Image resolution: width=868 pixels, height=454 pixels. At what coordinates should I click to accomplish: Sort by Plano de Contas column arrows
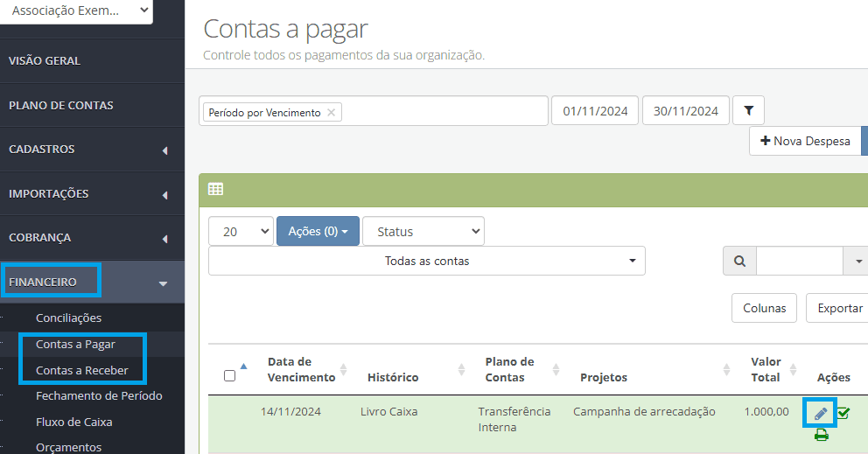coord(556,369)
